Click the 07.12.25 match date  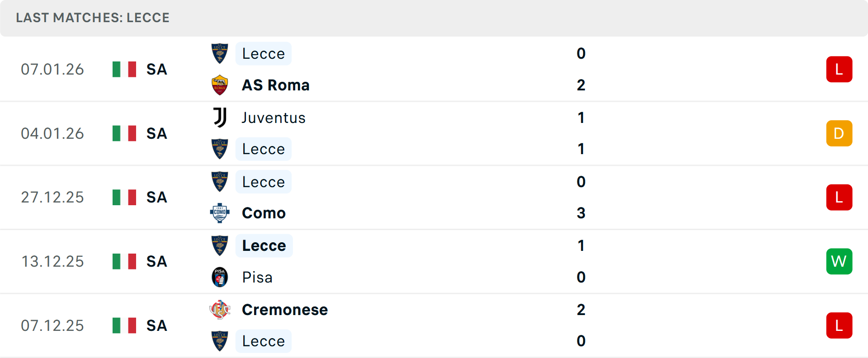click(x=52, y=325)
